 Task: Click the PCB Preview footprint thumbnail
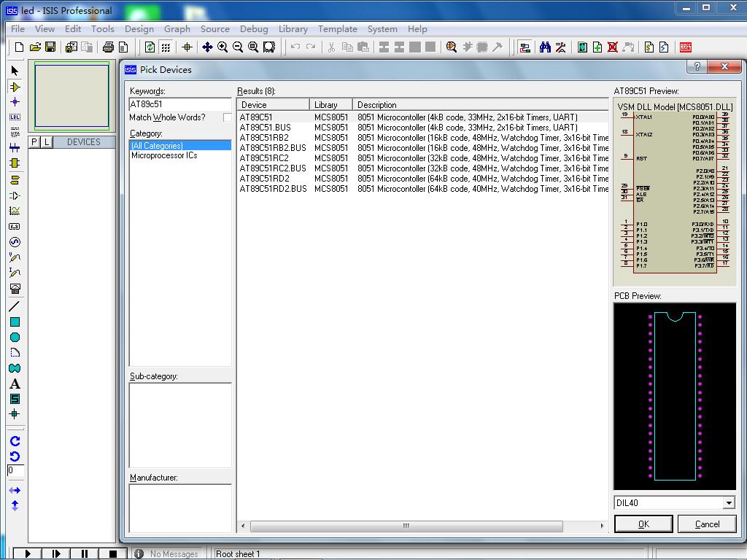[675, 396]
